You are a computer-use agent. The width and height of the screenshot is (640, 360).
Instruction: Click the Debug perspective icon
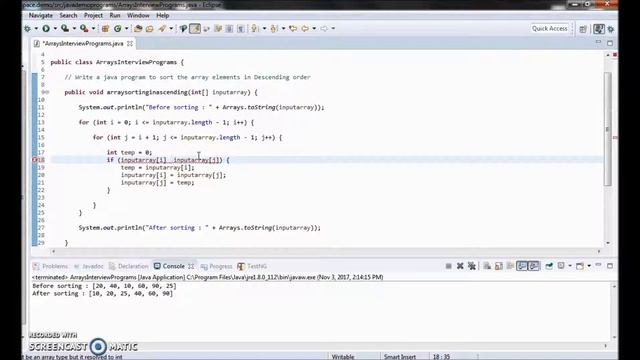click(x=611, y=29)
